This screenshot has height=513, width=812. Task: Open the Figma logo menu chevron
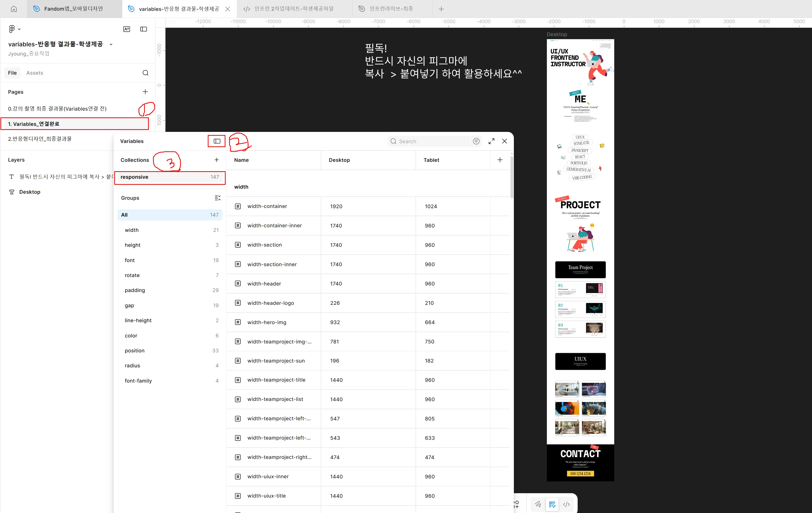[19, 29]
